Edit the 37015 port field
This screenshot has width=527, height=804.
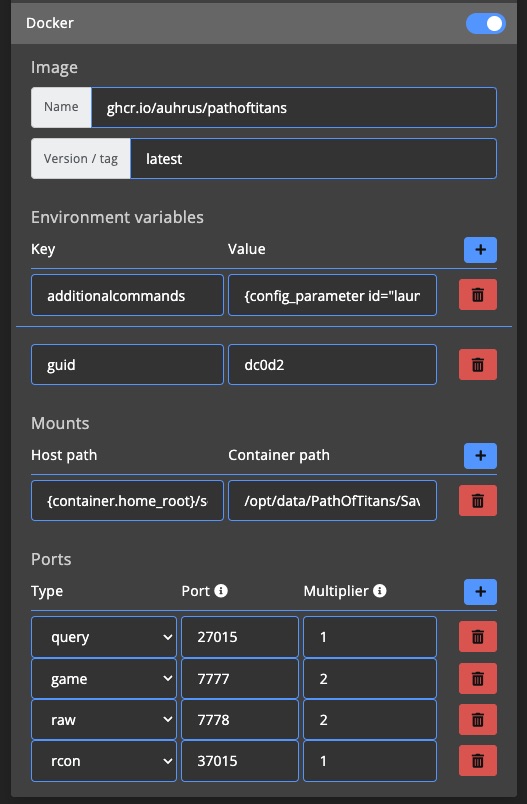coord(240,760)
